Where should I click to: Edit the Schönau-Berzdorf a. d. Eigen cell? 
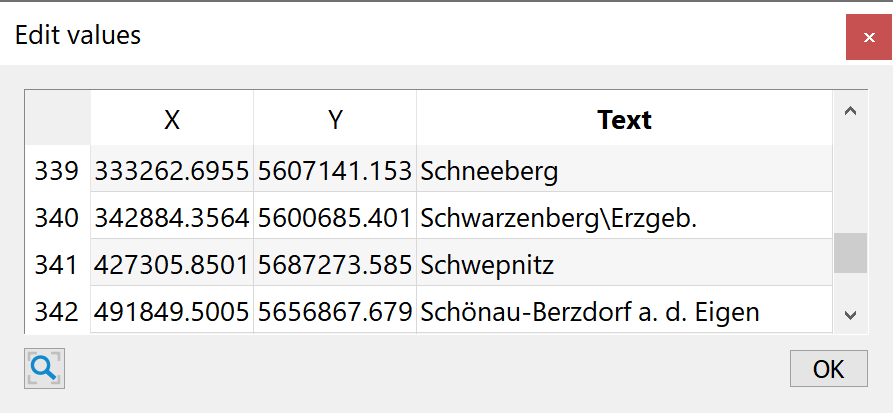pyautogui.click(x=624, y=312)
